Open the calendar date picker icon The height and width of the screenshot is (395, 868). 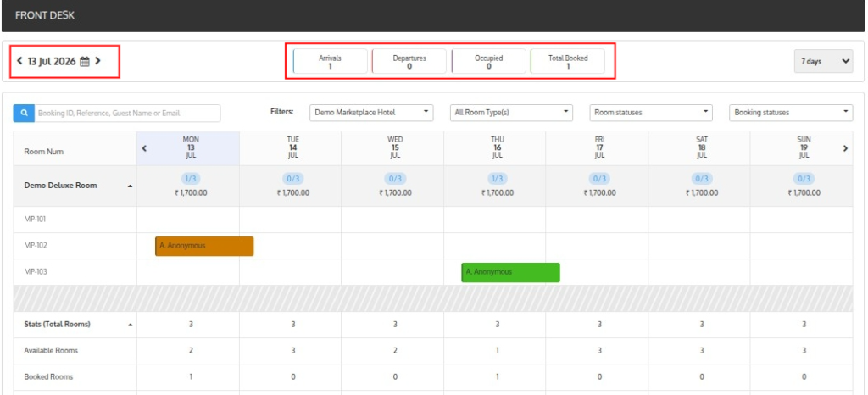pyautogui.click(x=85, y=61)
